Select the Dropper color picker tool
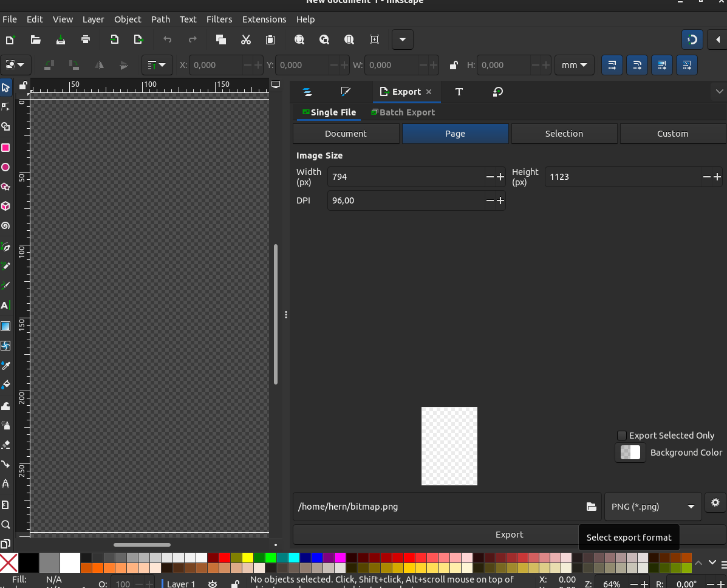 pos(5,366)
